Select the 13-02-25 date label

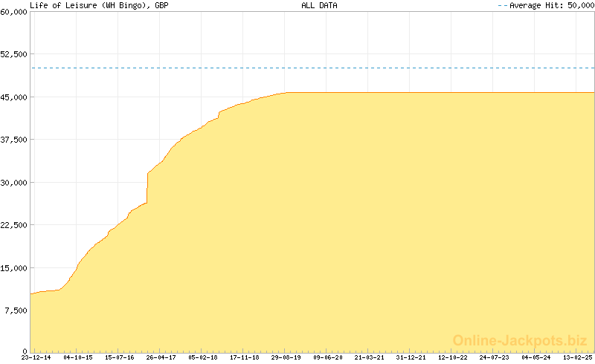577,357
